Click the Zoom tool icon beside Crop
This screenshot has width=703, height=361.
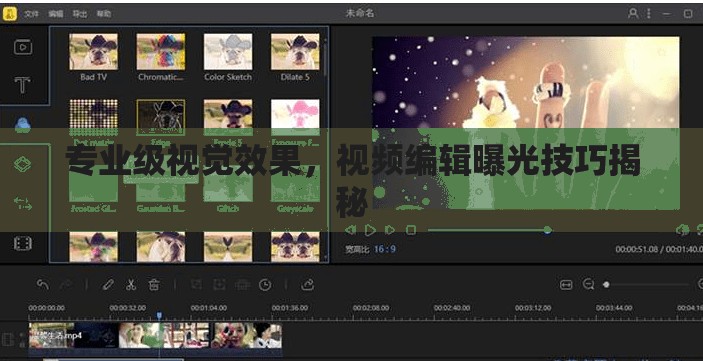[219, 284]
